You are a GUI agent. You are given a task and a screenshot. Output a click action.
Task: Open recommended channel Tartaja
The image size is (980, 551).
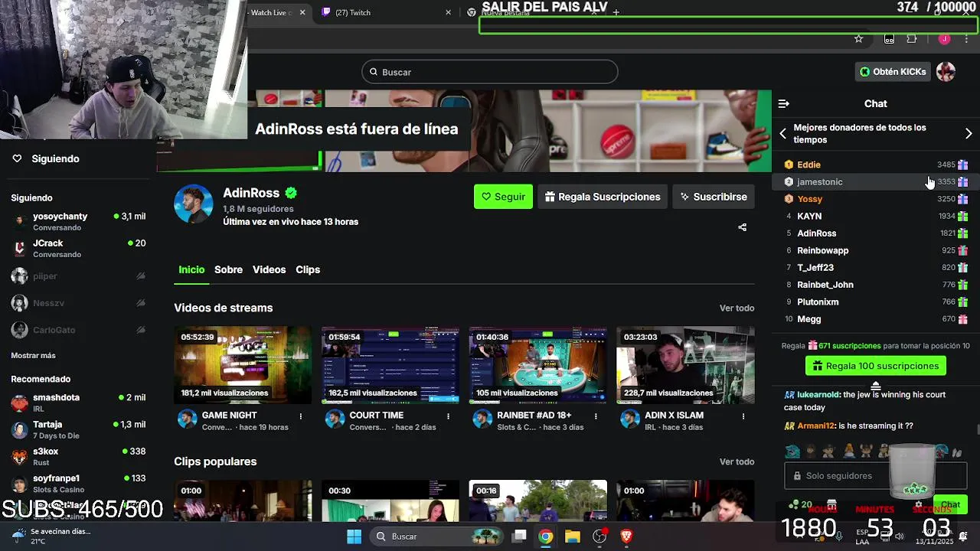click(x=78, y=429)
